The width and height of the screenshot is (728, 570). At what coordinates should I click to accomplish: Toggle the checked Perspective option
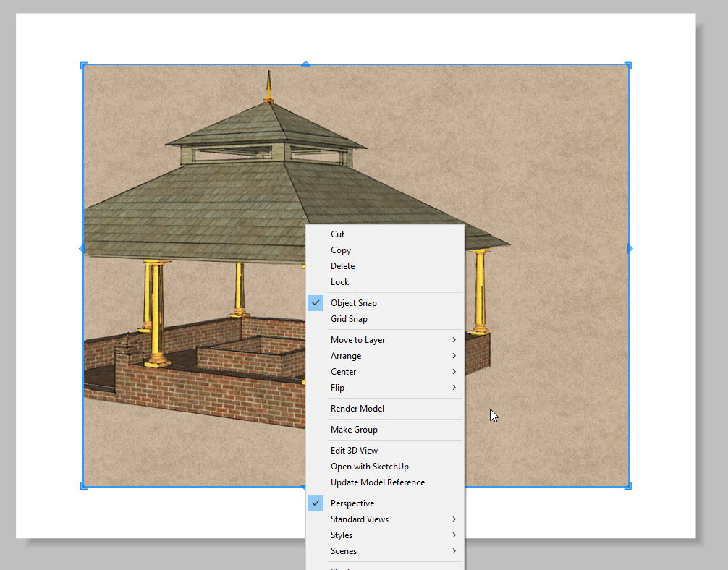[x=352, y=503]
